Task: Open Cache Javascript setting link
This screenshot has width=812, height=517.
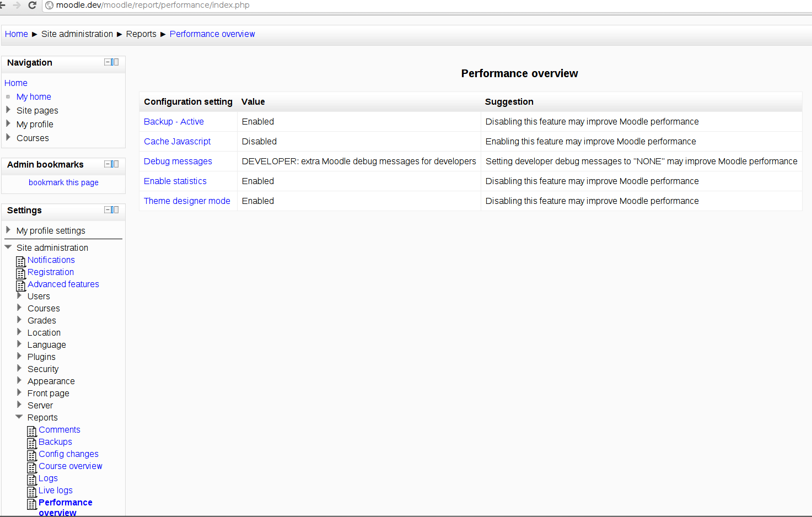Action: click(x=177, y=141)
